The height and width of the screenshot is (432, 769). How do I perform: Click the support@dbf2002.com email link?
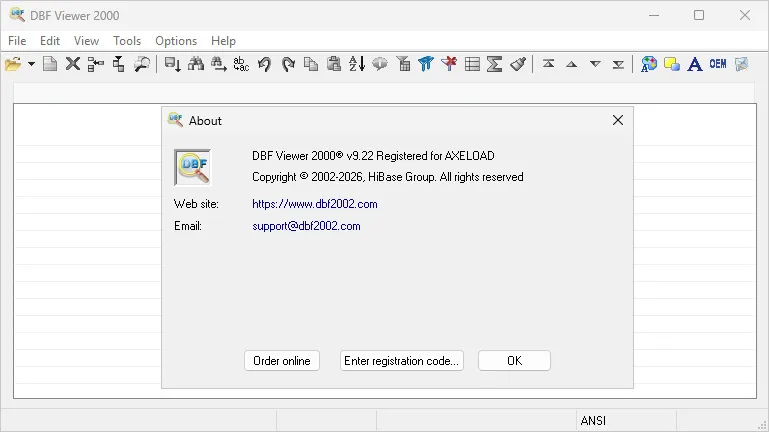point(306,226)
